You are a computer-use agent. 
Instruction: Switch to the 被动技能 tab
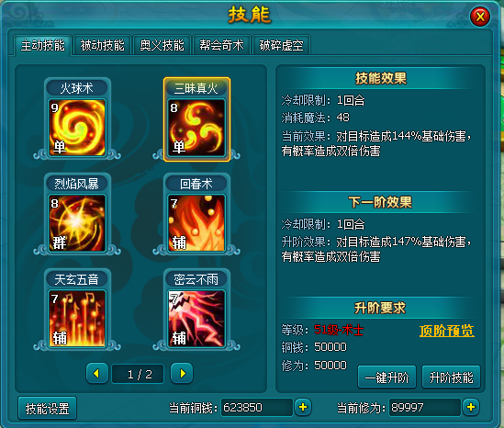102,45
